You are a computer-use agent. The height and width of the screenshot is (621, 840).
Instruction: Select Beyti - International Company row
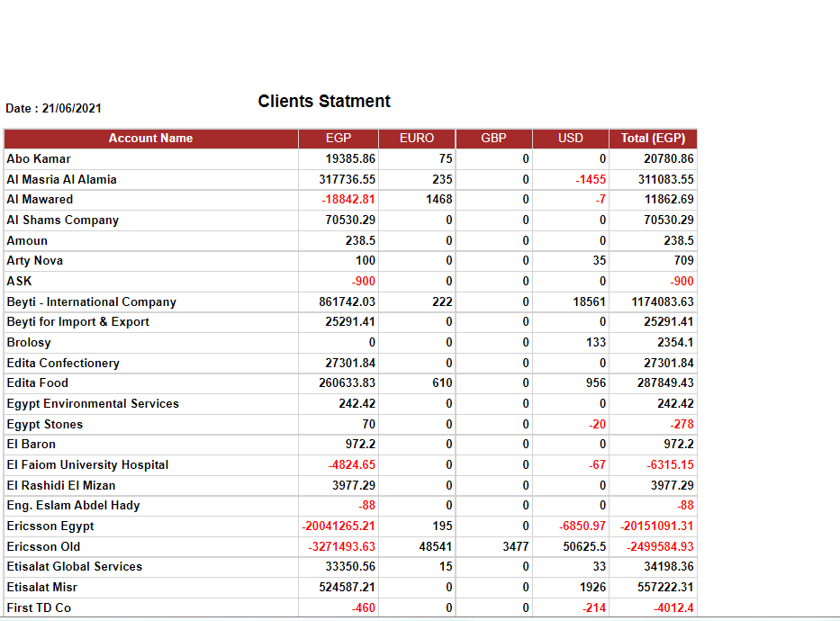pyautogui.click(x=350, y=301)
